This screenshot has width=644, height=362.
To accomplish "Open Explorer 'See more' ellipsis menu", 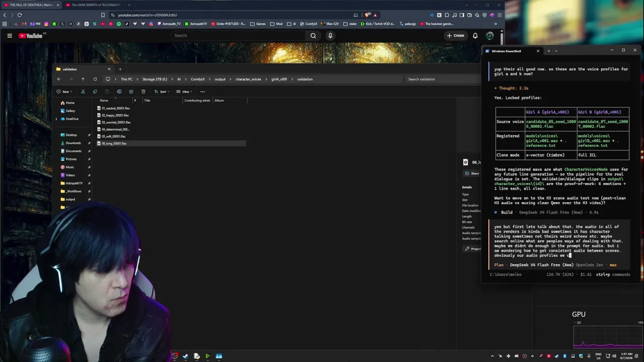I will (203, 92).
